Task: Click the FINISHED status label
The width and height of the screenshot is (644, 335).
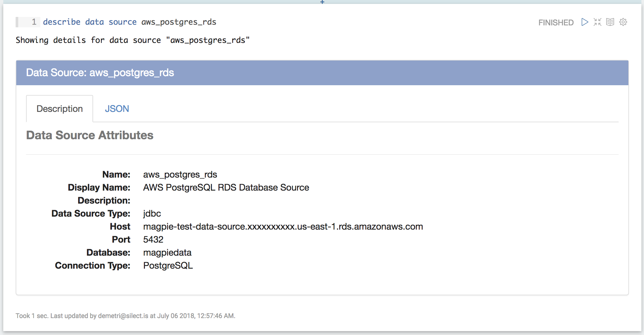Action: [x=556, y=22]
